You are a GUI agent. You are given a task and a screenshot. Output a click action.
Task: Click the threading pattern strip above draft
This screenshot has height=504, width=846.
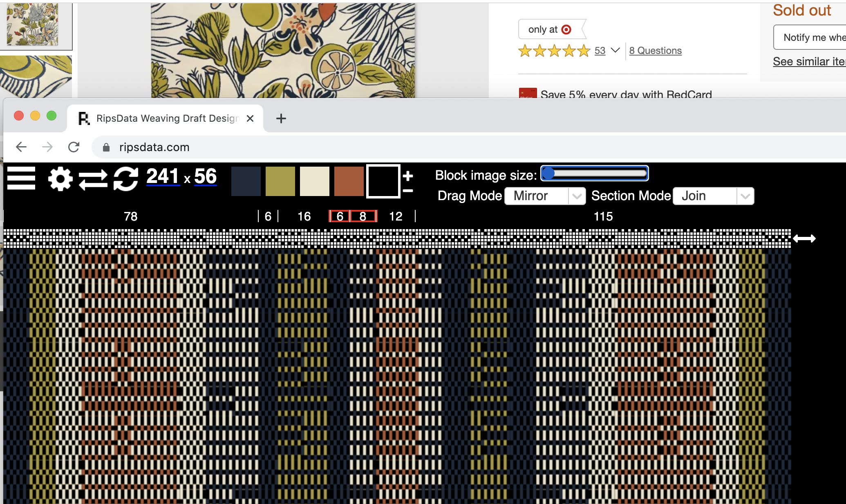397,239
